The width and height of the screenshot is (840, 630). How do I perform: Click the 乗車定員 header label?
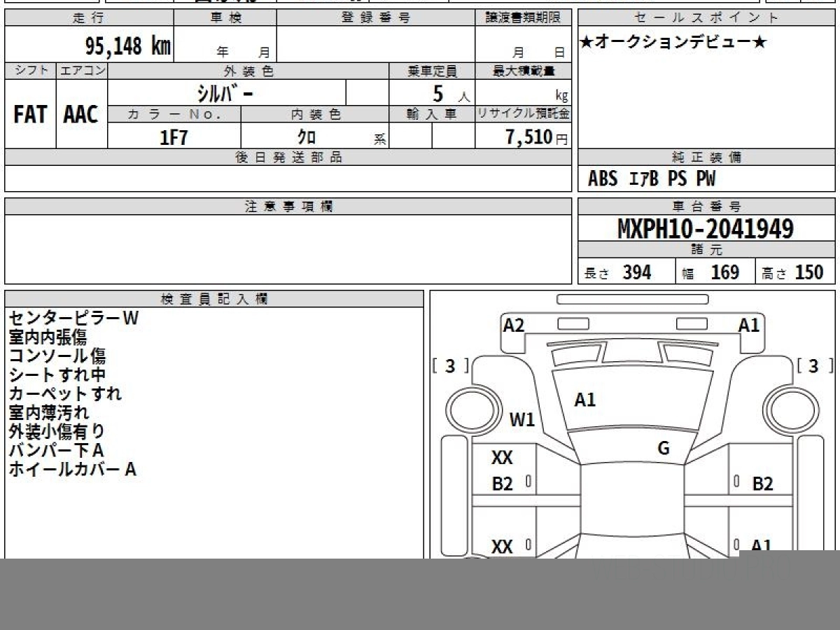[432, 71]
